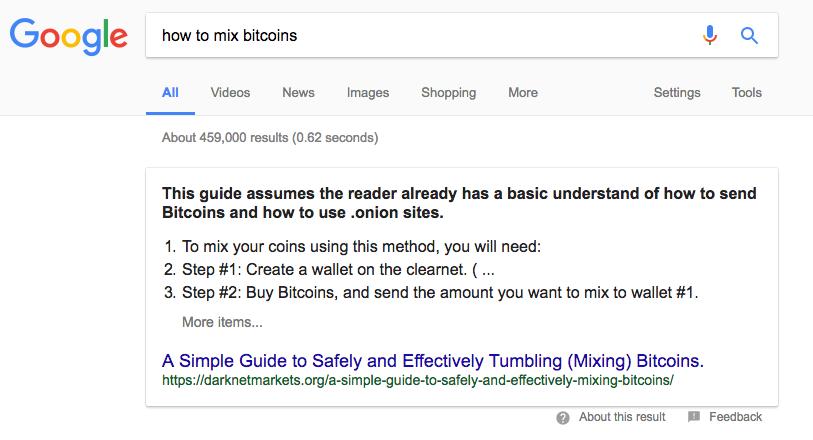This screenshot has height=440, width=813.
Task: Switch to Images results
Action: tap(368, 93)
